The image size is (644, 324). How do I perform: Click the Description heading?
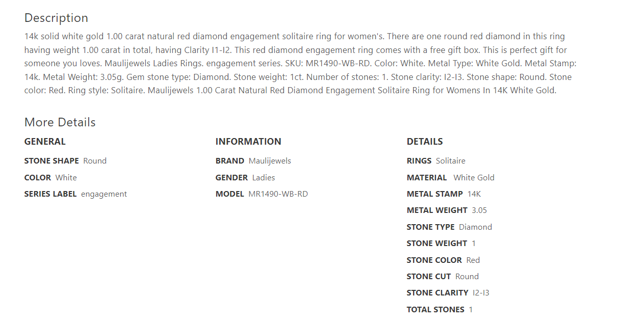pyautogui.click(x=56, y=18)
